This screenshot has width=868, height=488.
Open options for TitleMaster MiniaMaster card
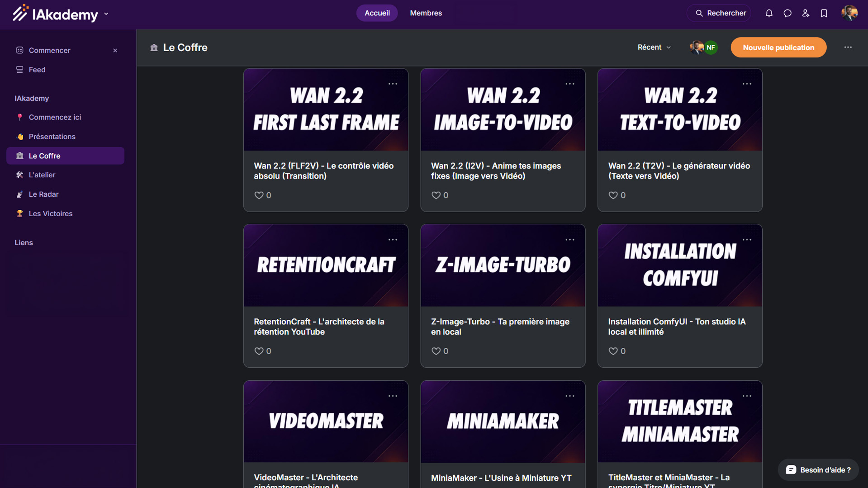point(747,396)
